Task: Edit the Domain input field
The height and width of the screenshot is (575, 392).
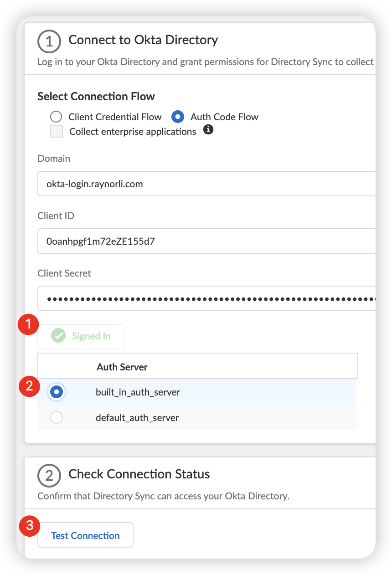Action: coord(206,184)
